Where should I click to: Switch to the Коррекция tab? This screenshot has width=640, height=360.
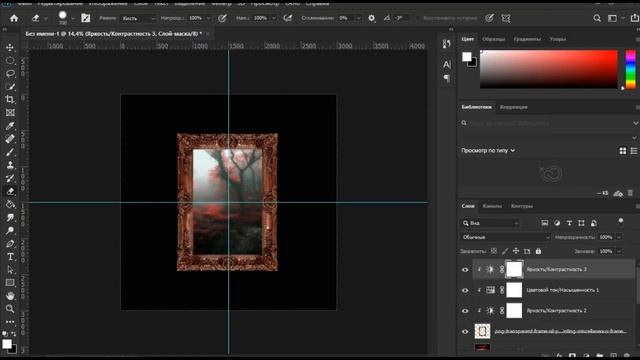coord(513,107)
